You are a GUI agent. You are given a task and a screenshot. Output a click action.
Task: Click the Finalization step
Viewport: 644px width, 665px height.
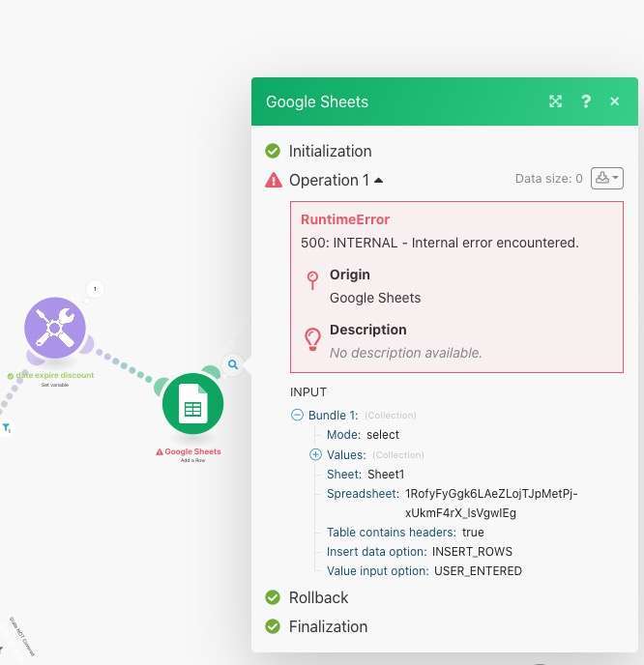[x=328, y=626]
